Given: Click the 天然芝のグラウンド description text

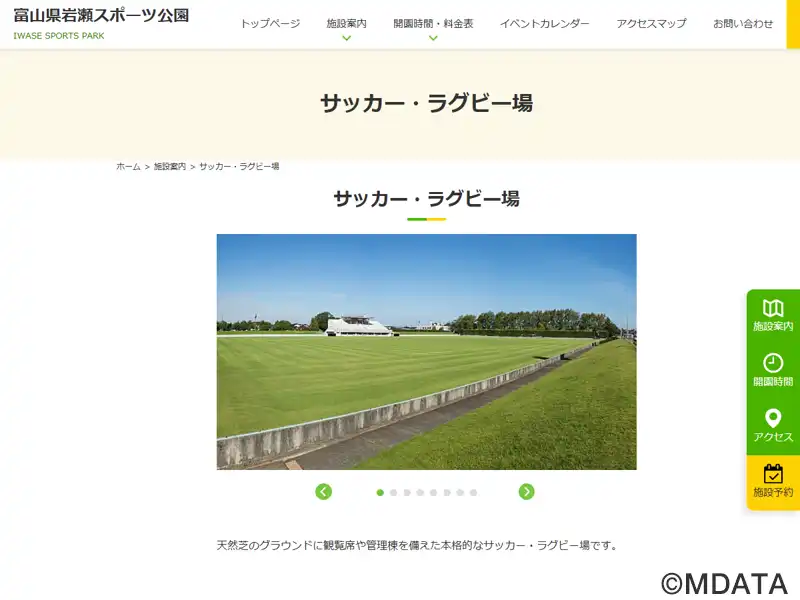Looking at the screenshot, I should point(417,545).
